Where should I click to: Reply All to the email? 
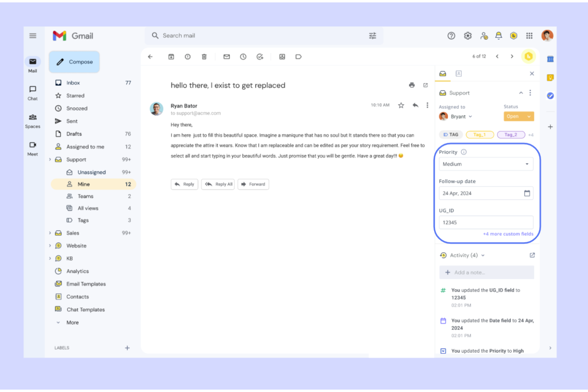(218, 184)
